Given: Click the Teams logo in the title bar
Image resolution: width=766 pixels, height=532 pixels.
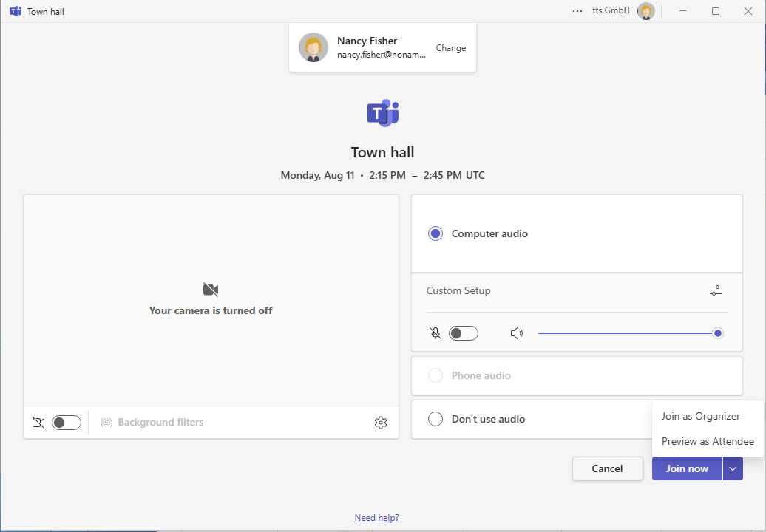Looking at the screenshot, I should tap(16, 11).
